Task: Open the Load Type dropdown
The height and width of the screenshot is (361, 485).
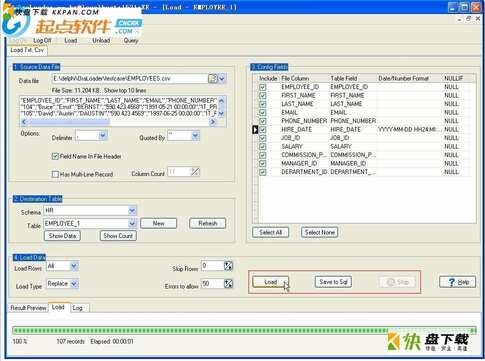Action: (x=74, y=284)
